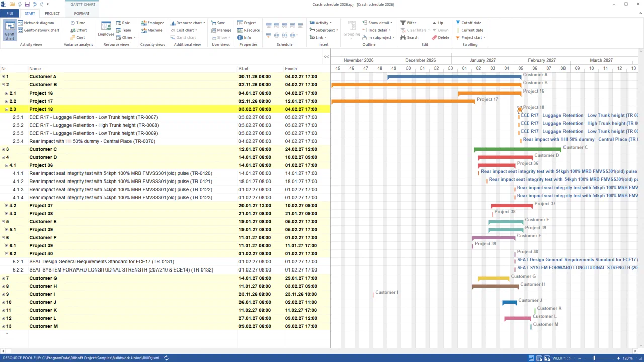Open the large Employee resource view
Image resolution: width=644 pixels, height=362 pixels.
tap(106, 30)
